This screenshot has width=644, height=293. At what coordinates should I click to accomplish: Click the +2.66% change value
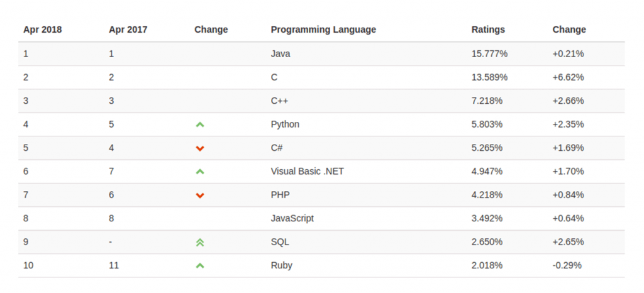[568, 101]
